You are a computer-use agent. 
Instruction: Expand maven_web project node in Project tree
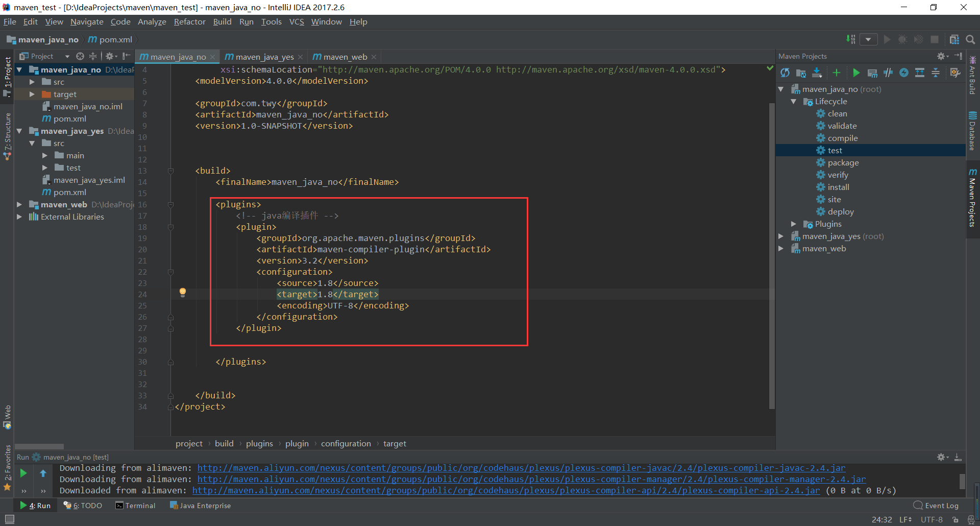point(19,204)
